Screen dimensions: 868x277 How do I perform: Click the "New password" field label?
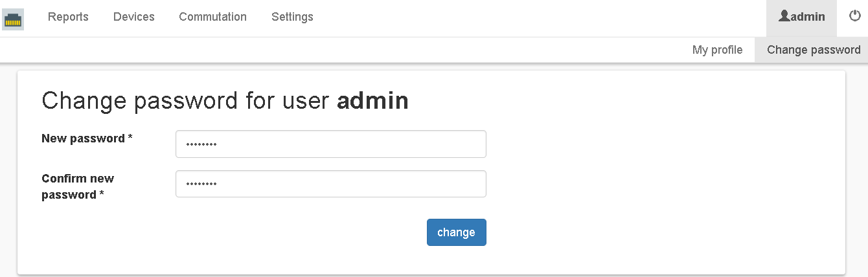[83, 138]
